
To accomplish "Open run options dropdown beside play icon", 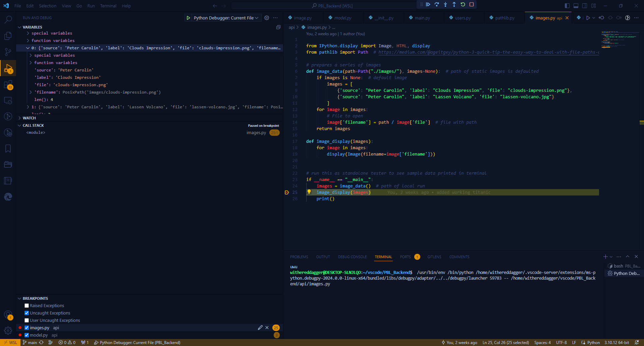I will 594,18.
